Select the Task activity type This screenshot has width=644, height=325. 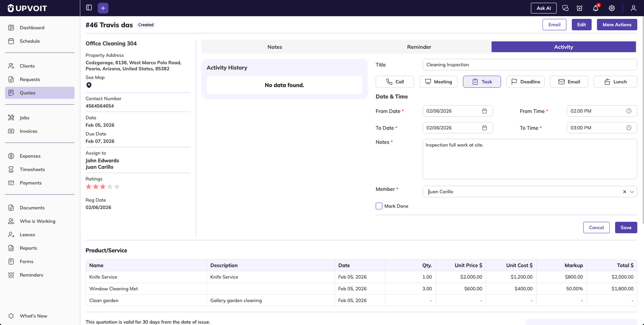[x=481, y=82]
